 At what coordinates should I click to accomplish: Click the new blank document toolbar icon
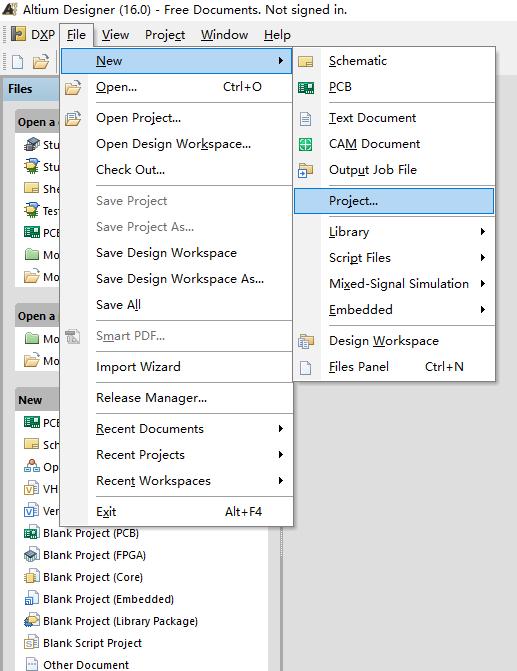[17, 62]
